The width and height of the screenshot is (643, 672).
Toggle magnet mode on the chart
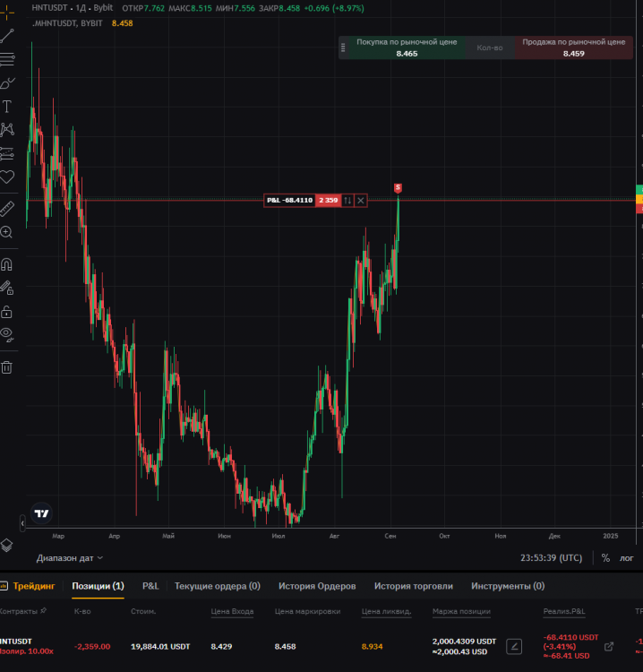pyautogui.click(x=7, y=265)
